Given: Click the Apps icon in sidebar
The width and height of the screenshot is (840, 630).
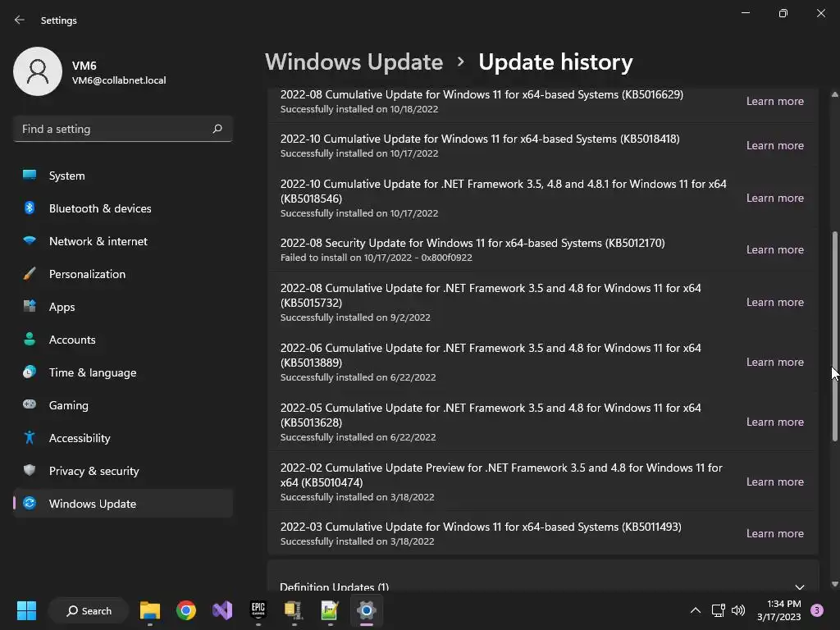Looking at the screenshot, I should coord(30,307).
